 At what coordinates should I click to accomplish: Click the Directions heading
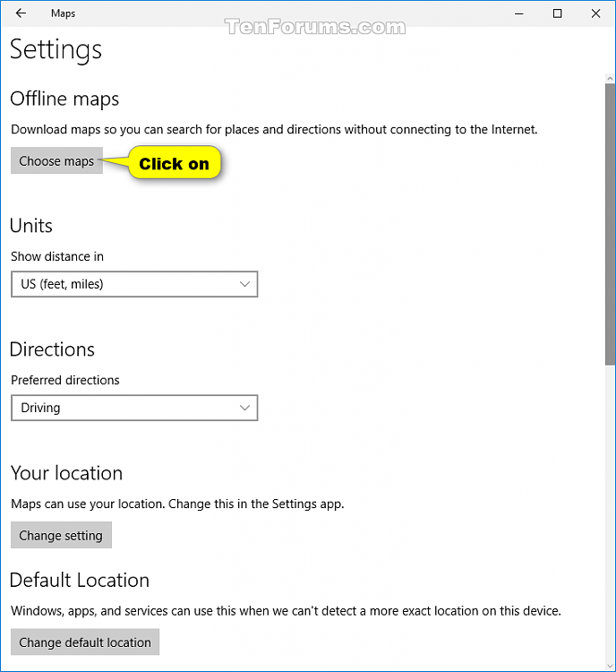tap(52, 349)
